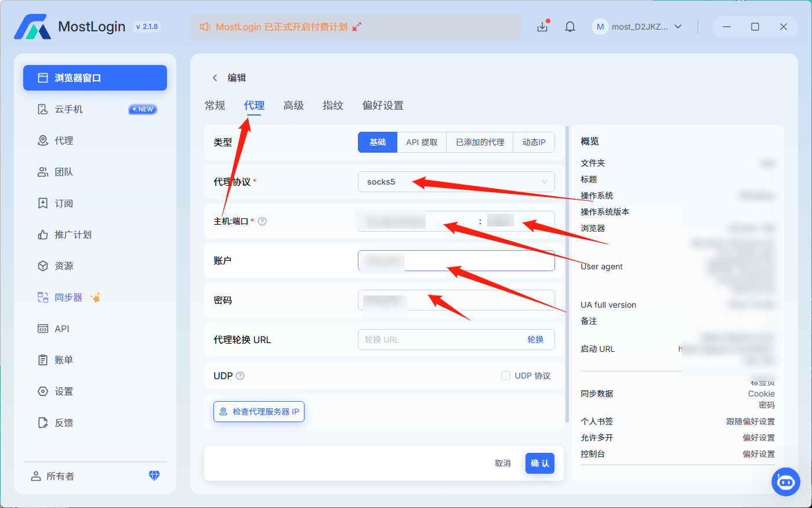The height and width of the screenshot is (508, 812).
Task: Click the 账户 input field
Action: [456, 261]
